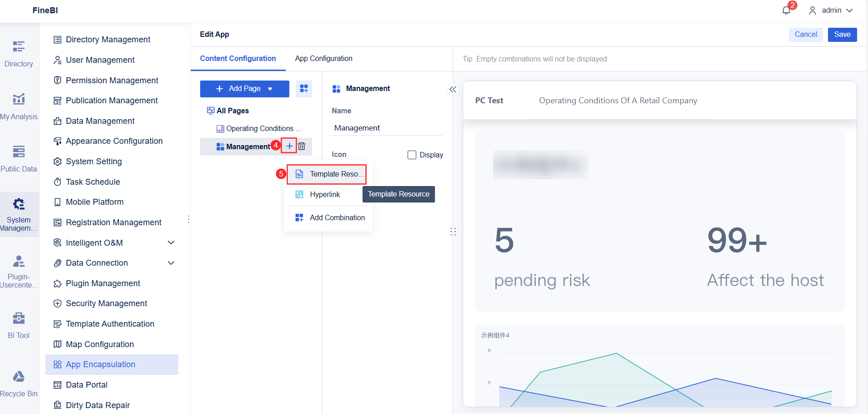This screenshot has height=414, width=868.
Task: Open notifications bell icon
Action: pyautogui.click(x=786, y=10)
